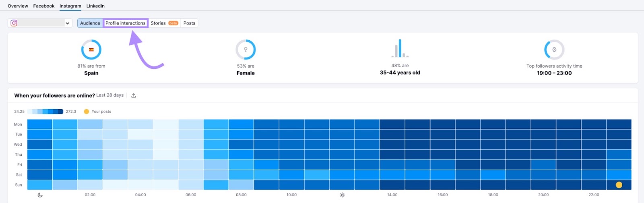Select the Audience sub-tab
The image size is (644, 203).
tap(90, 23)
